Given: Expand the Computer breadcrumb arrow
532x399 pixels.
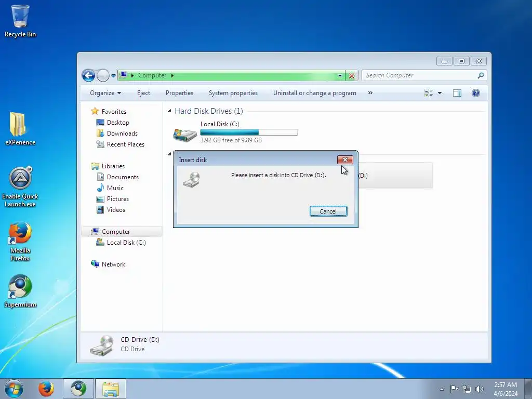Looking at the screenshot, I should point(172,75).
